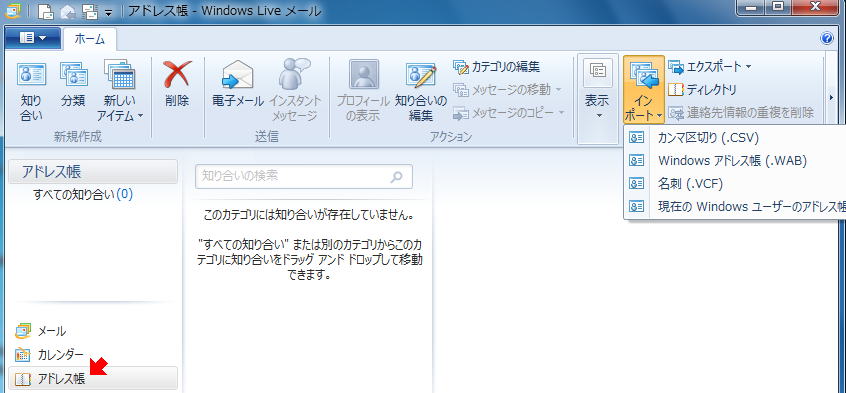The width and height of the screenshot is (846, 393).
Task: Open the エクスポート export dropdown
Action: coord(710,67)
